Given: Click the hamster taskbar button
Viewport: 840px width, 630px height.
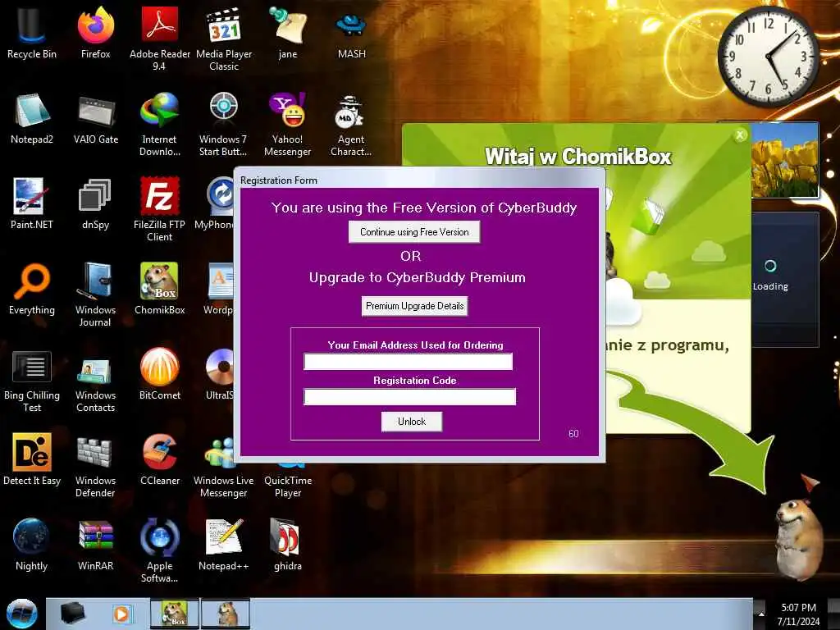Looking at the screenshot, I should coord(226,614).
